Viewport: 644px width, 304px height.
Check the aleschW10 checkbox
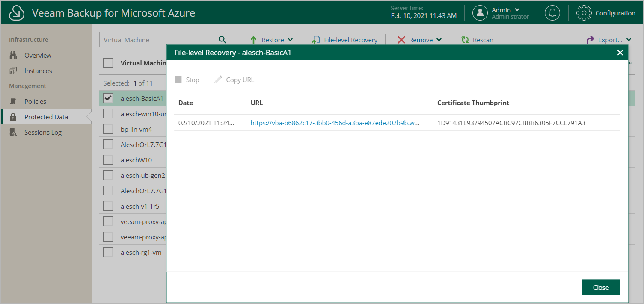pyautogui.click(x=108, y=160)
